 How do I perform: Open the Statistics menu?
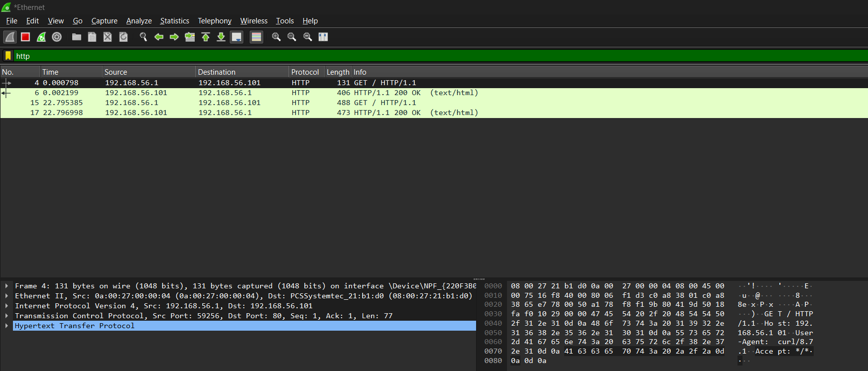tap(175, 21)
